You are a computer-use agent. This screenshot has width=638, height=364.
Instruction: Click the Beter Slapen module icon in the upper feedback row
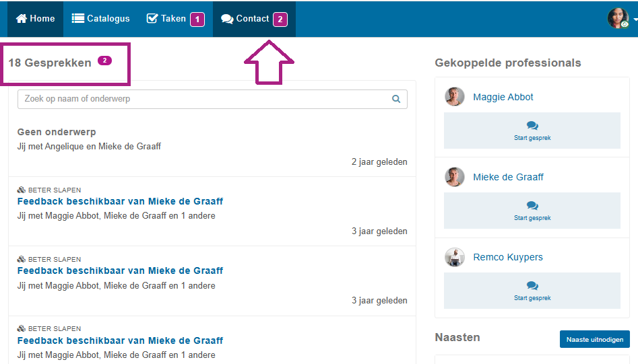(x=21, y=190)
